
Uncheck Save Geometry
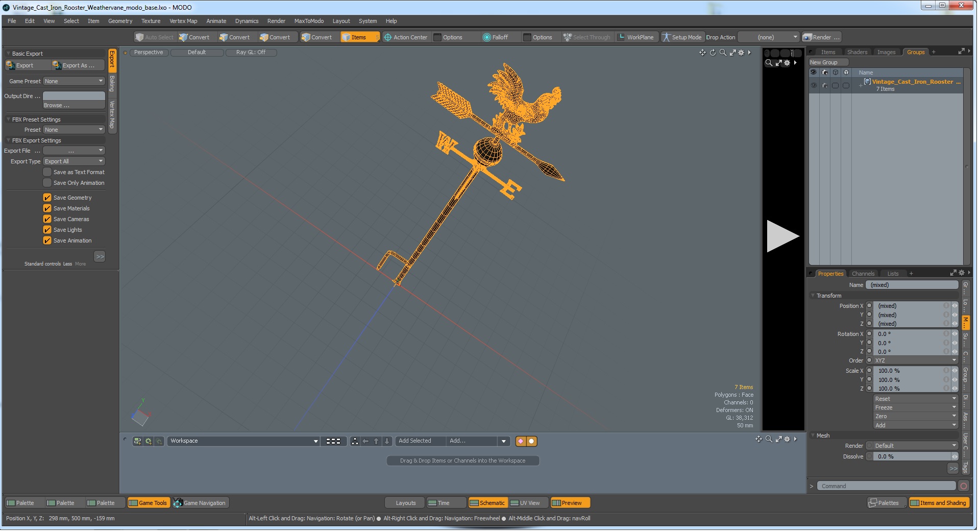[x=47, y=198]
